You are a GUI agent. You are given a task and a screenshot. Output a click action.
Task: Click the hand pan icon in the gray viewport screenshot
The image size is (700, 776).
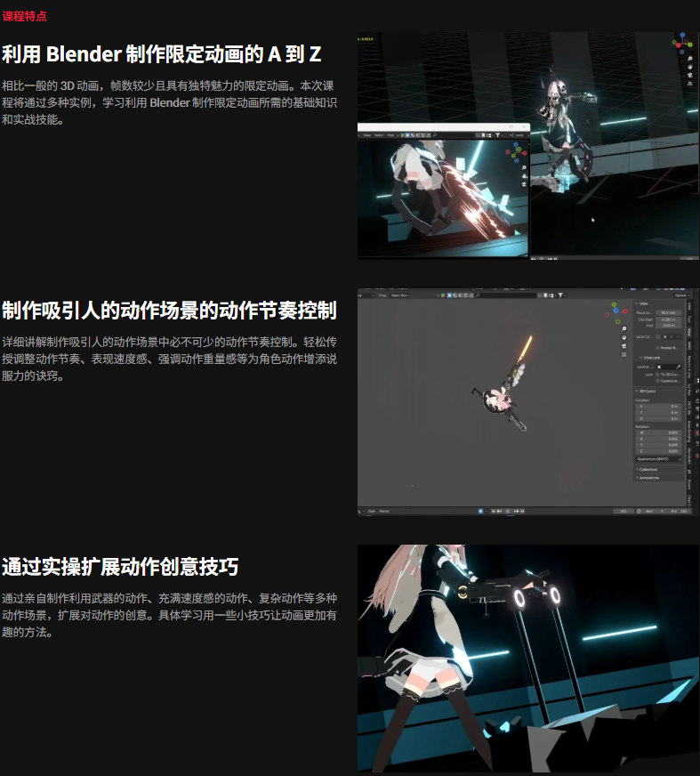tap(624, 337)
